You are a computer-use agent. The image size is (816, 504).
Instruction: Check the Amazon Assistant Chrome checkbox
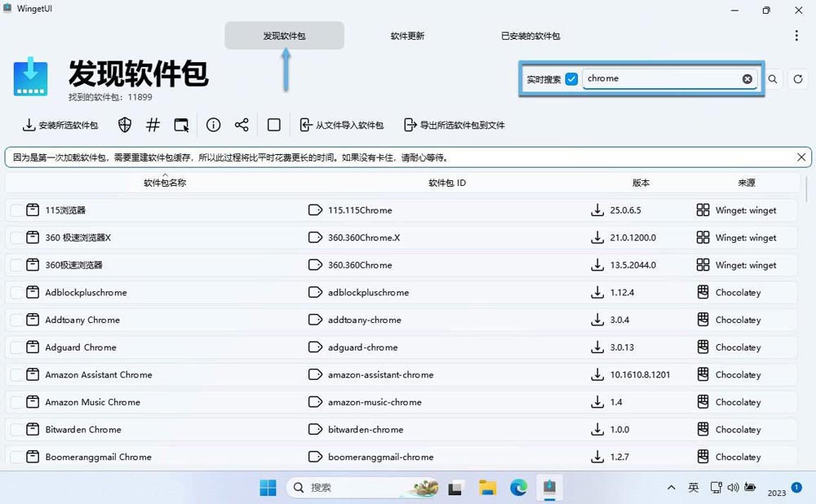16,374
